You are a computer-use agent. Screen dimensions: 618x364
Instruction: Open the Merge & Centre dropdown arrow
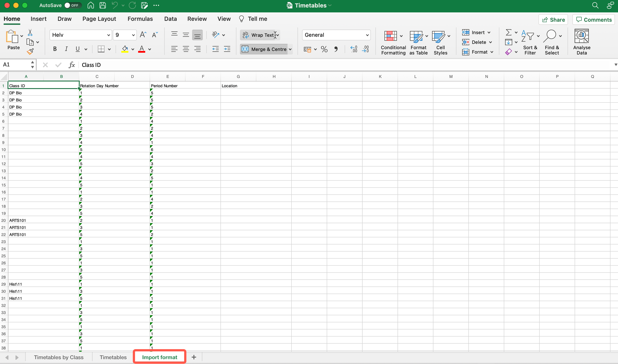point(290,49)
